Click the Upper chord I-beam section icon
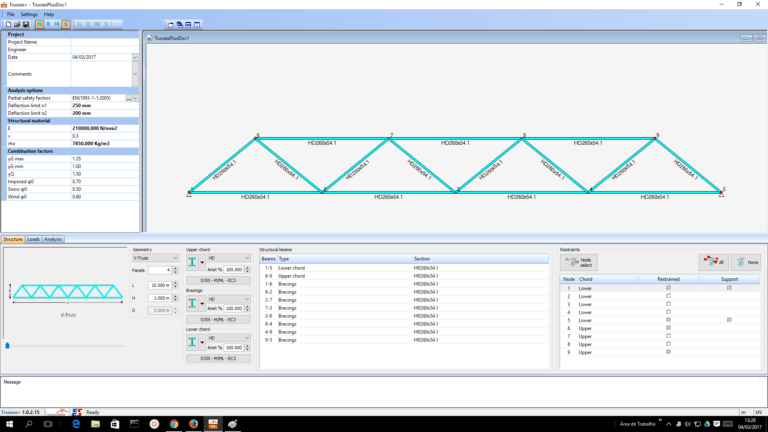This screenshot has height=432, width=768. point(192,263)
